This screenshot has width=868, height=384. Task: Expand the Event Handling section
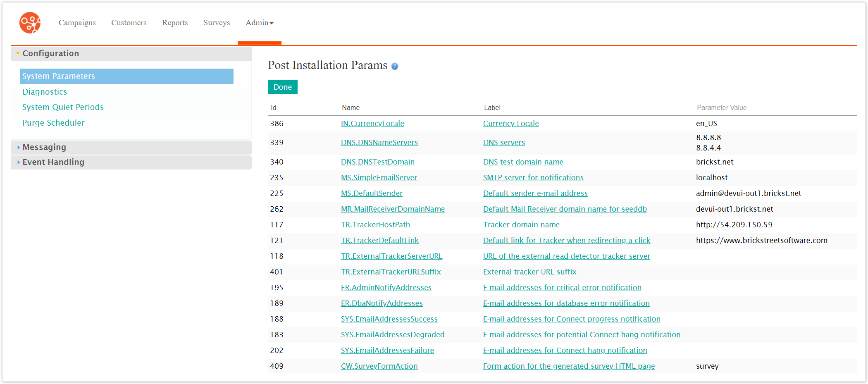[x=53, y=162]
